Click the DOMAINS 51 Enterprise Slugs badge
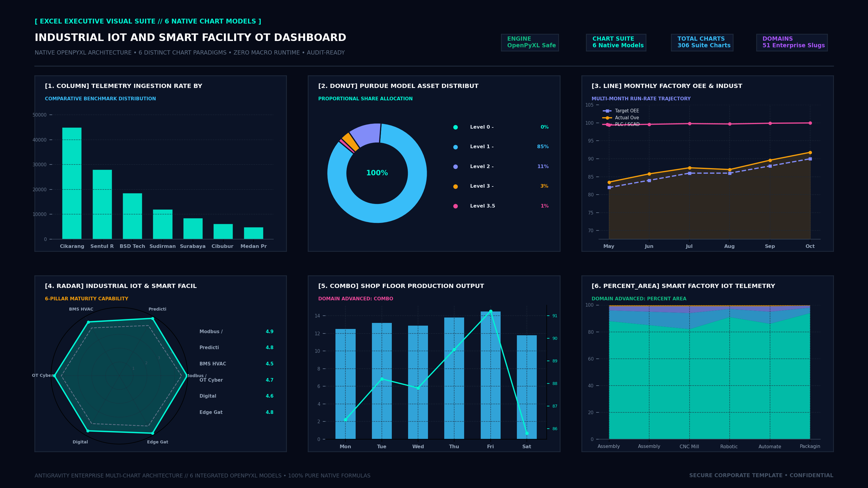This screenshot has width=868, height=488. [792, 42]
